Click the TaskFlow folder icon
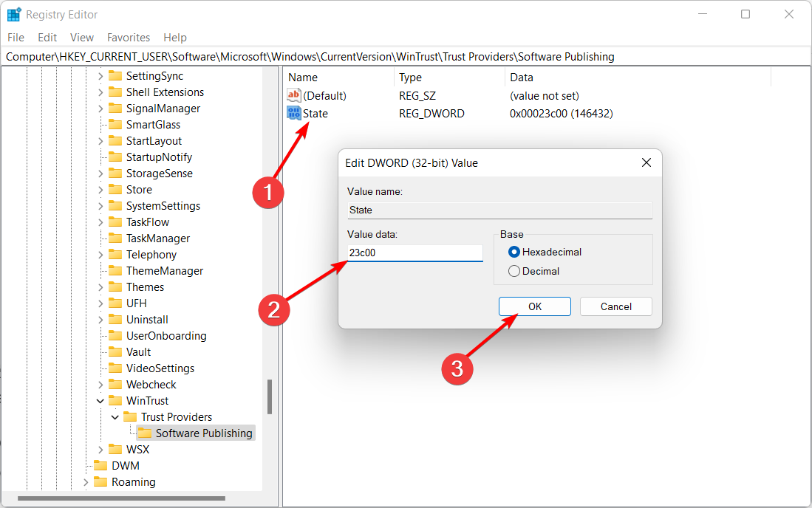 [115, 222]
